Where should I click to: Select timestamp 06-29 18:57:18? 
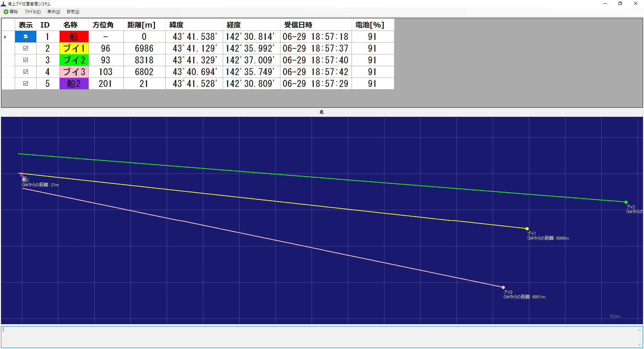click(x=316, y=37)
